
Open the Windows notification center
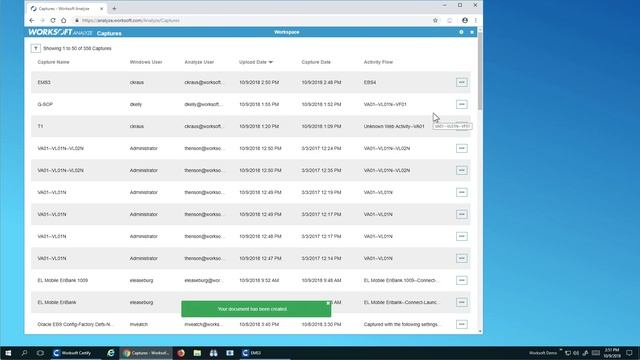(629, 353)
